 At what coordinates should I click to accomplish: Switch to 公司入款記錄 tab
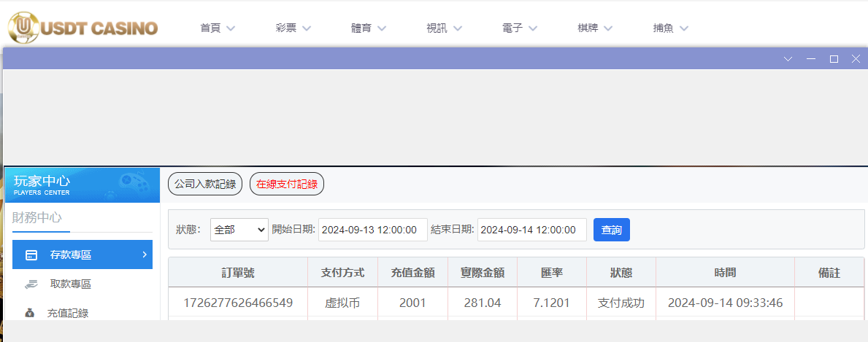205,184
